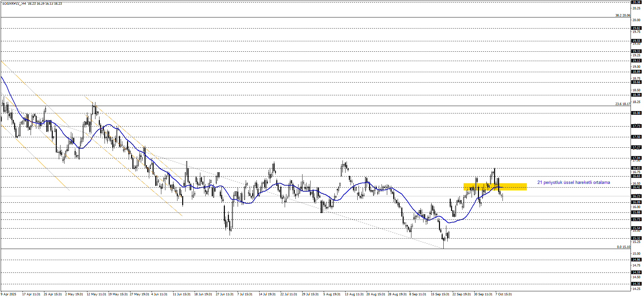Select the 15.32 price level tag
This screenshot has width=644, height=298.
pos(636,238)
